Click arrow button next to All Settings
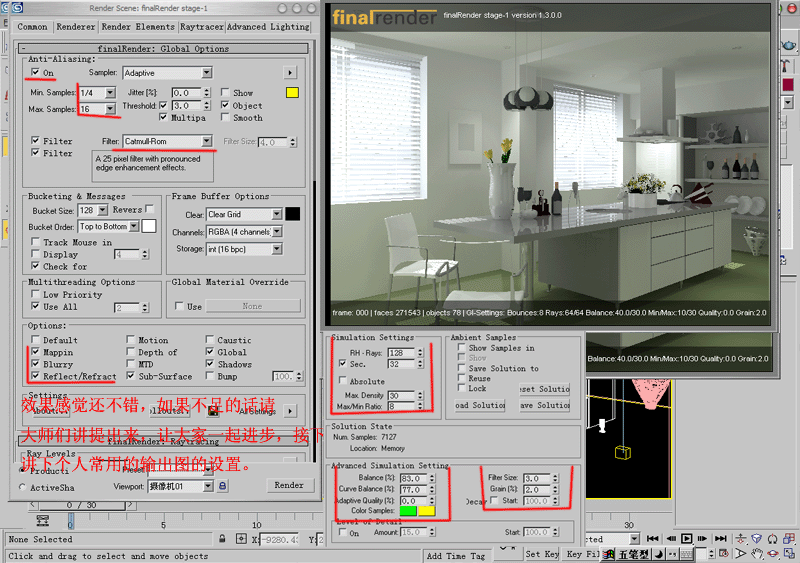 click(290, 411)
